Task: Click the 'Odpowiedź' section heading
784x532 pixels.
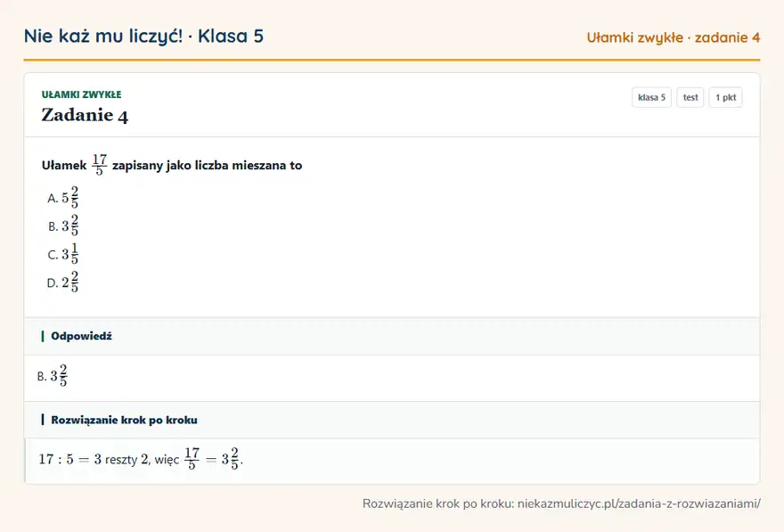Action: (x=81, y=336)
